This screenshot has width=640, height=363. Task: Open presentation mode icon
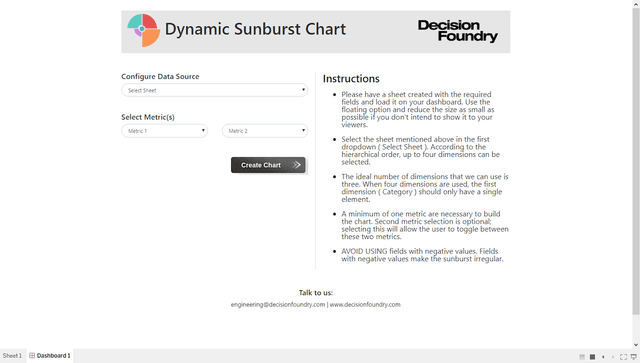[633, 357]
